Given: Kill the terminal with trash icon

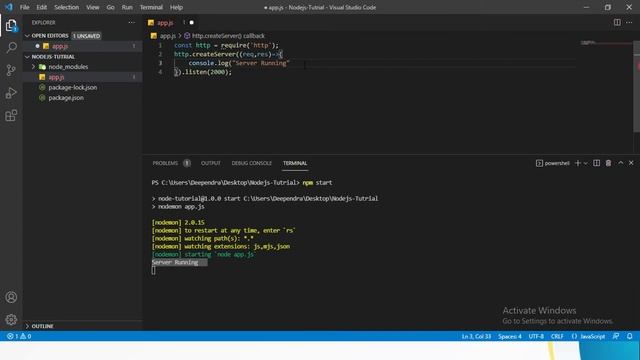Looking at the screenshot, I should click(x=608, y=163).
